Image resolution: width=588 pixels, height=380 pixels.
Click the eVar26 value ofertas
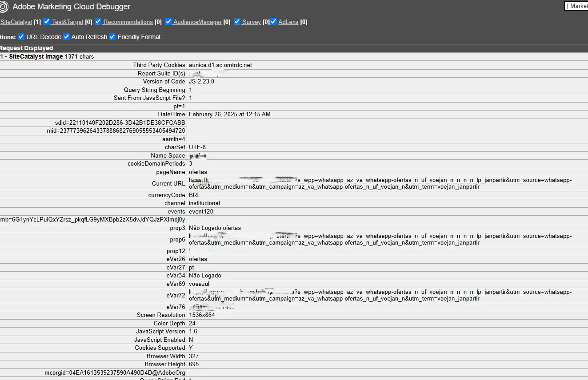pyautogui.click(x=198, y=259)
